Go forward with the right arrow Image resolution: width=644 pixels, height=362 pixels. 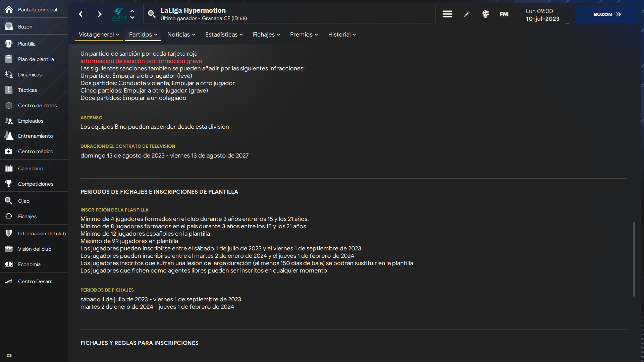100,14
